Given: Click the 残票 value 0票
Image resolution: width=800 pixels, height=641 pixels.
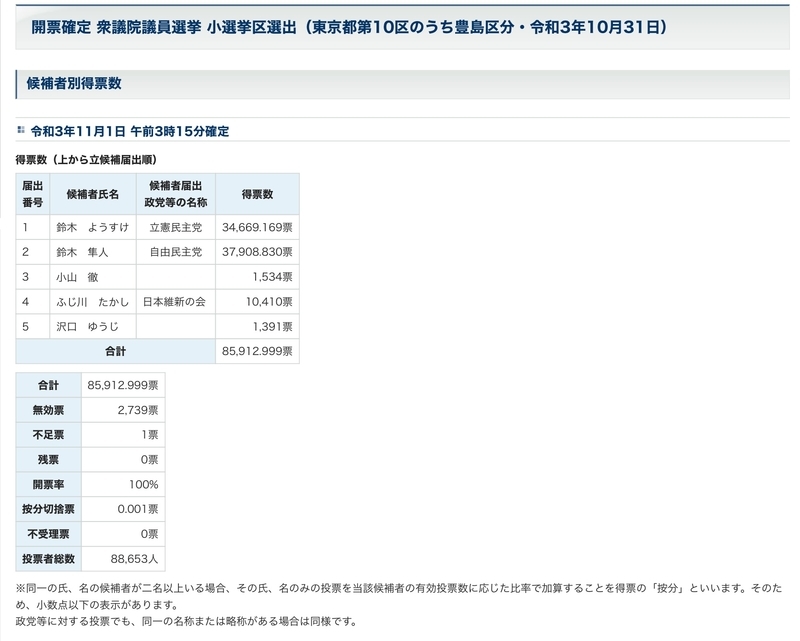Looking at the screenshot, I should pyautogui.click(x=149, y=460).
